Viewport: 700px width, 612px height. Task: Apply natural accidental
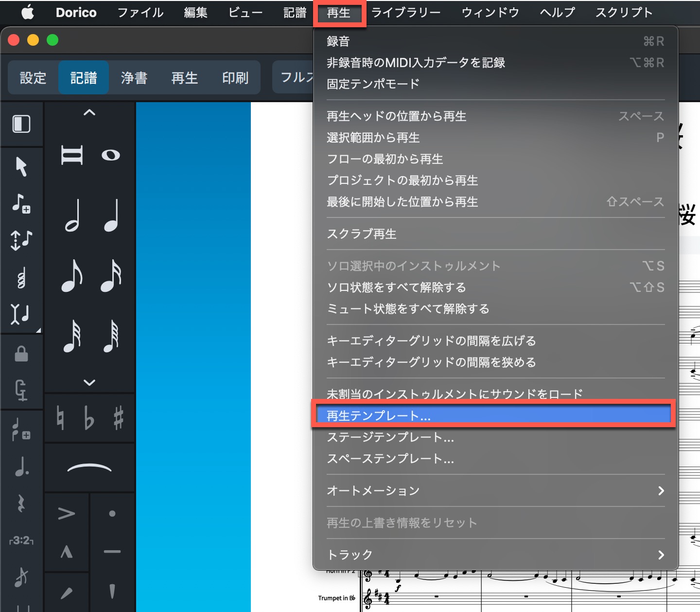[60, 418]
